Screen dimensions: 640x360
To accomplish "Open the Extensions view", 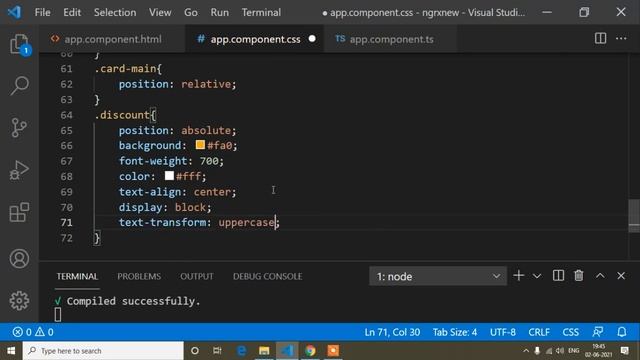I will 19,212.
